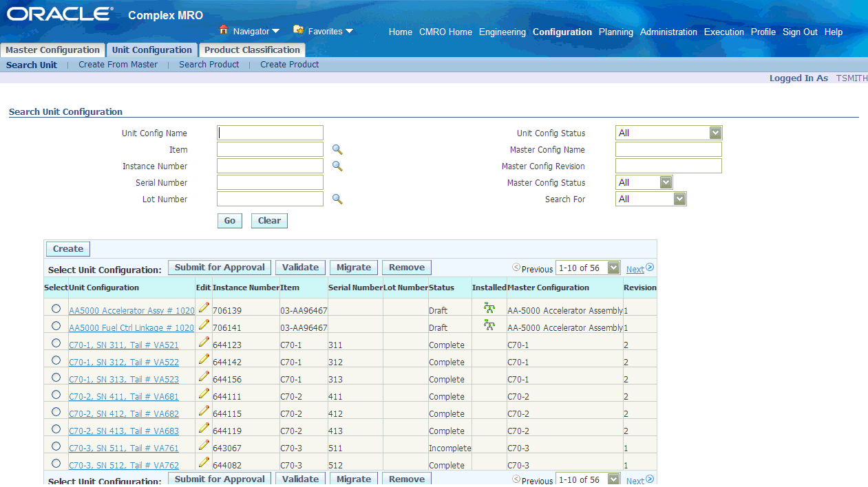Focus the Master Config Revision field

point(668,166)
